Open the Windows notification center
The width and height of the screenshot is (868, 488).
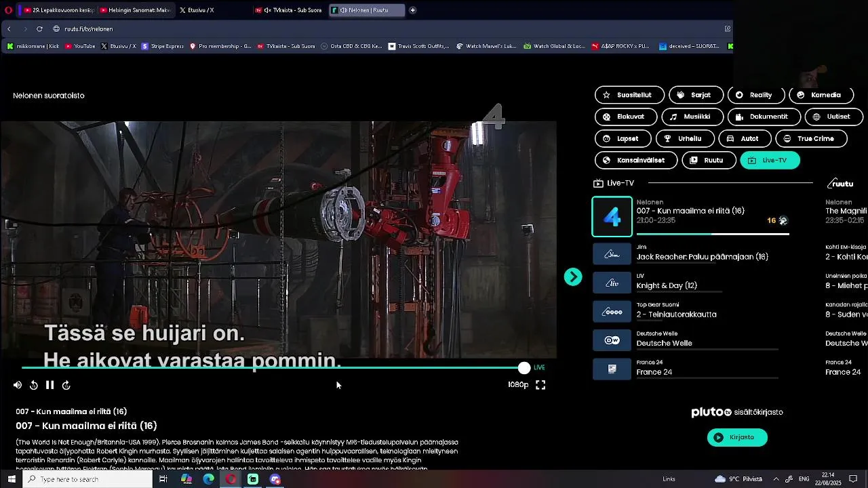[854, 479]
